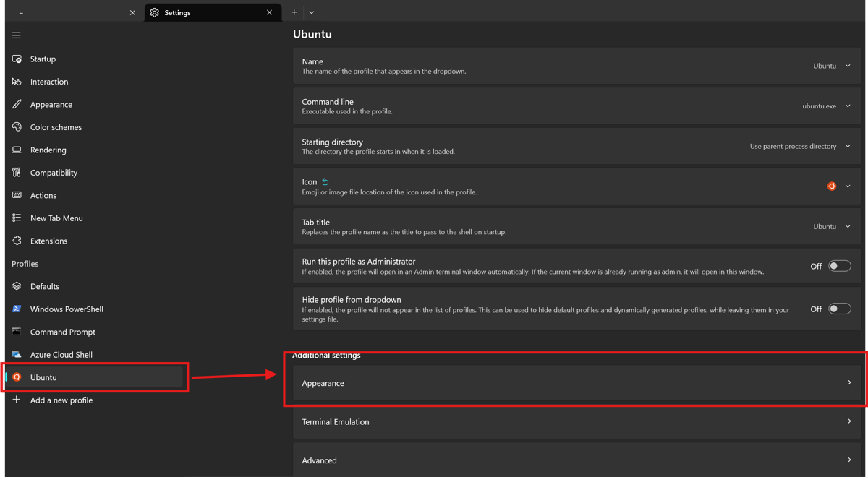Select the Azure Cloud Shell profile
The image size is (868, 477).
pos(95,355)
